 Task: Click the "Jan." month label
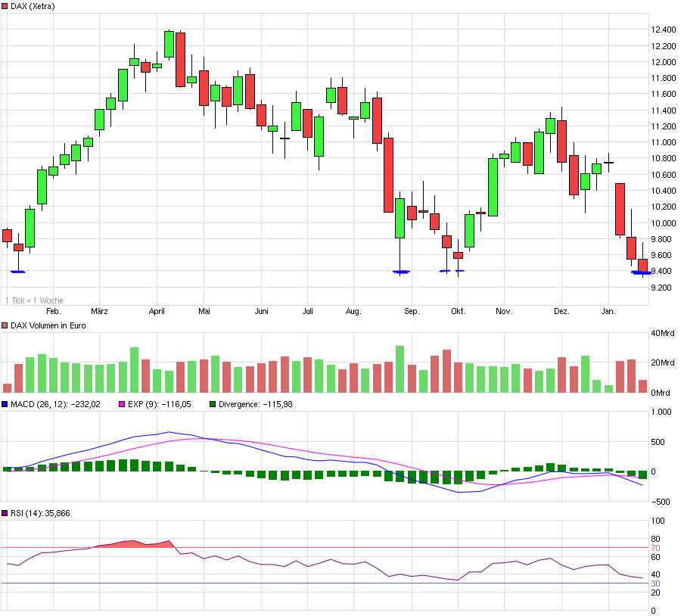pyautogui.click(x=608, y=311)
